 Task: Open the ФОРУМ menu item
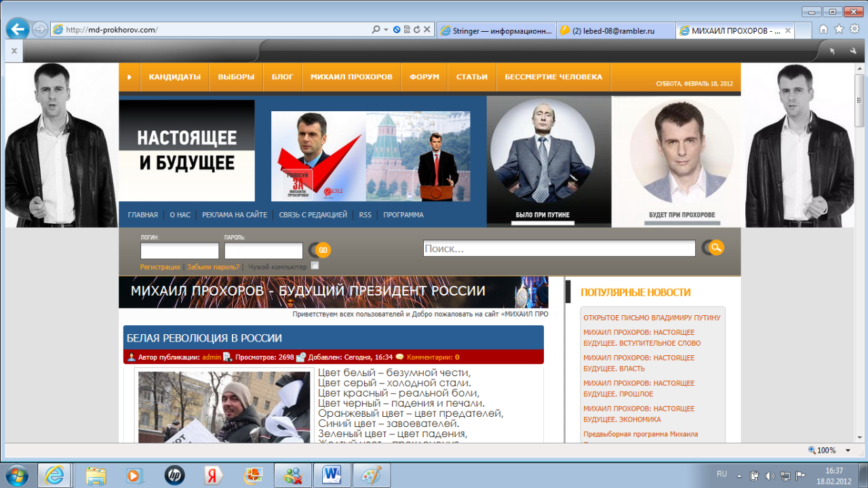coord(425,77)
